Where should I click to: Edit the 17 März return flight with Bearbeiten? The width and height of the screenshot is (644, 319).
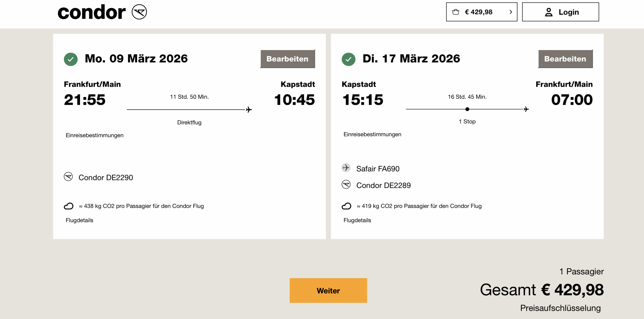click(565, 59)
